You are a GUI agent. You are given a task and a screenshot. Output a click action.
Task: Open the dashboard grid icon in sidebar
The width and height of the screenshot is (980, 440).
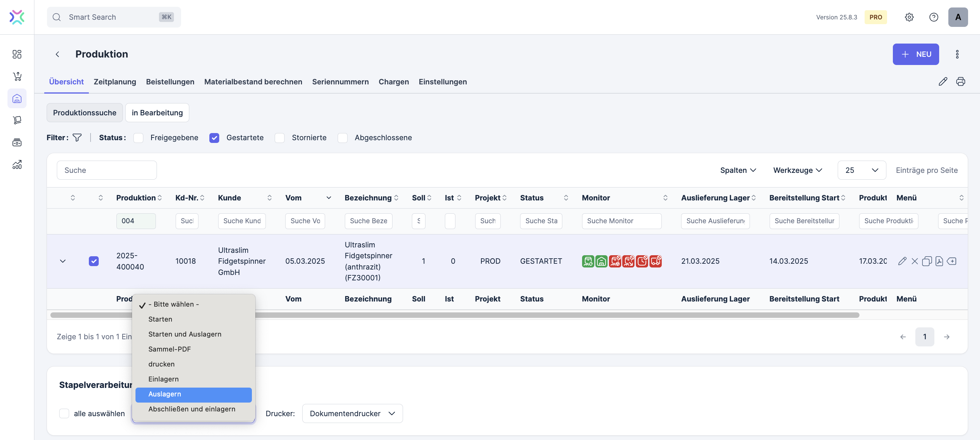click(17, 54)
